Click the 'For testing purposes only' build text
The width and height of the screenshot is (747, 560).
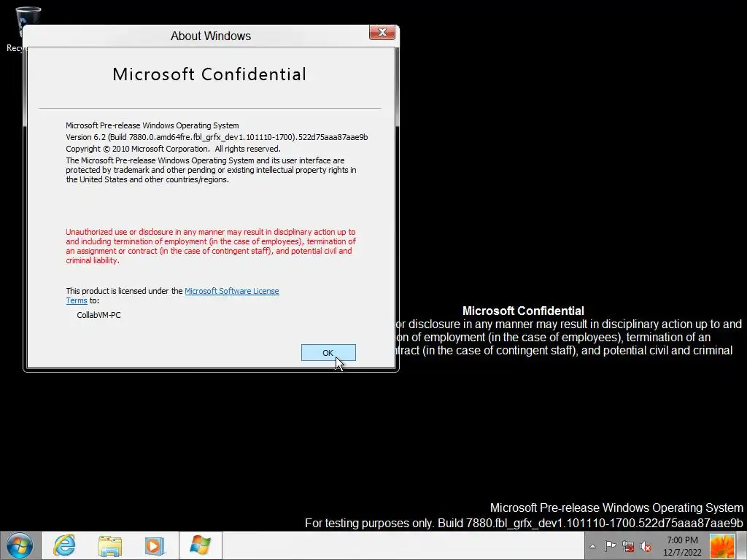[524, 523]
